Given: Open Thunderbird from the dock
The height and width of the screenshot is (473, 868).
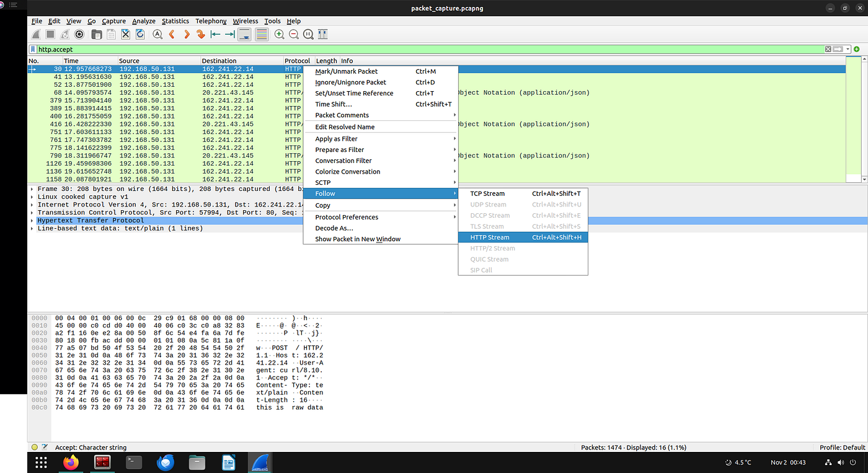Looking at the screenshot, I should [166, 462].
